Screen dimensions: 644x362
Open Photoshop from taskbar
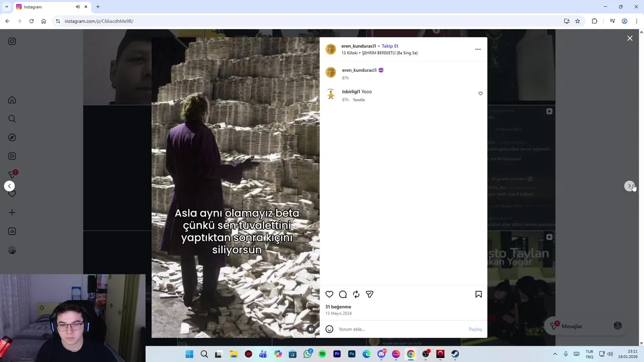coord(352,354)
